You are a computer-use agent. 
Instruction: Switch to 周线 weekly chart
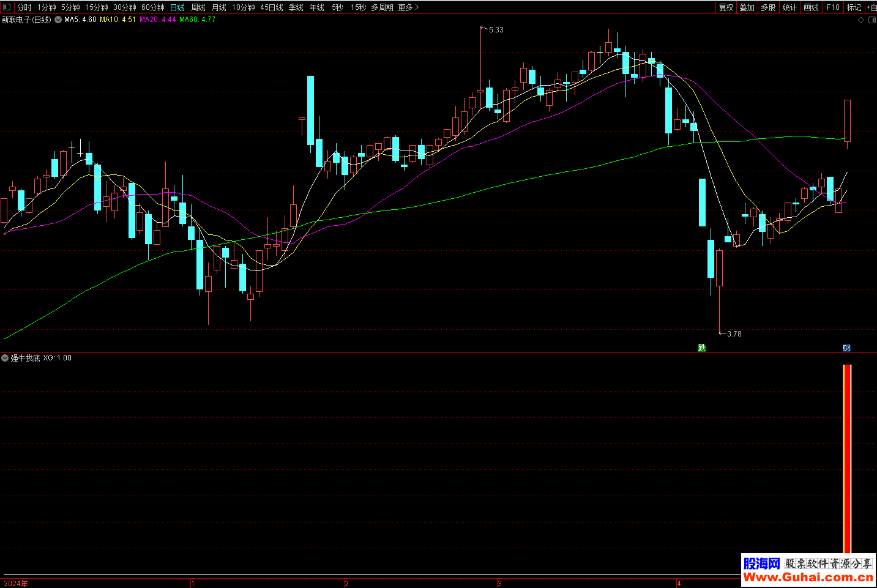pos(198,7)
